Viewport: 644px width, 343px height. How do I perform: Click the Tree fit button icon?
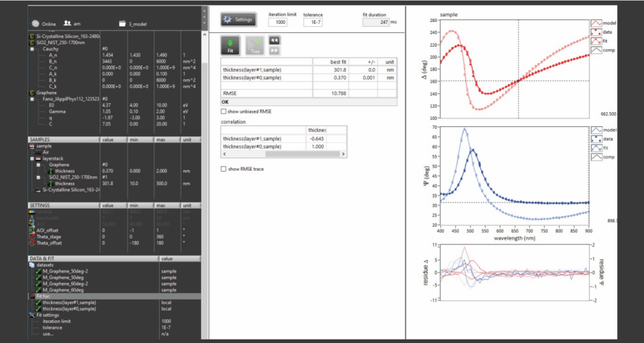click(255, 45)
